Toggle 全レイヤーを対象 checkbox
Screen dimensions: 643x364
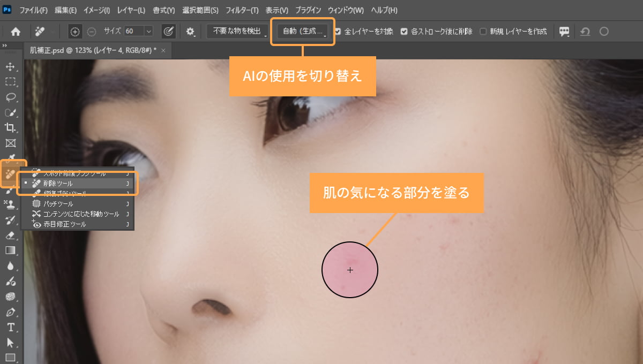(x=338, y=32)
